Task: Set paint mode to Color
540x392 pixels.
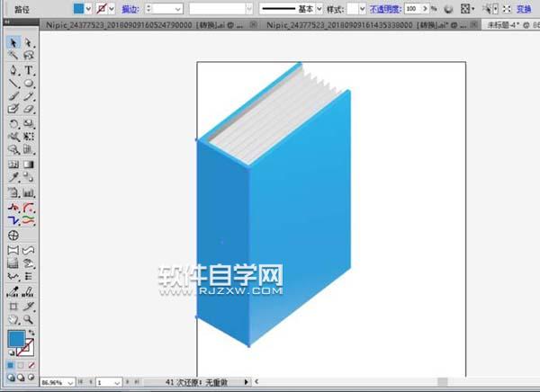Action: pyautogui.click(x=10, y=365)
